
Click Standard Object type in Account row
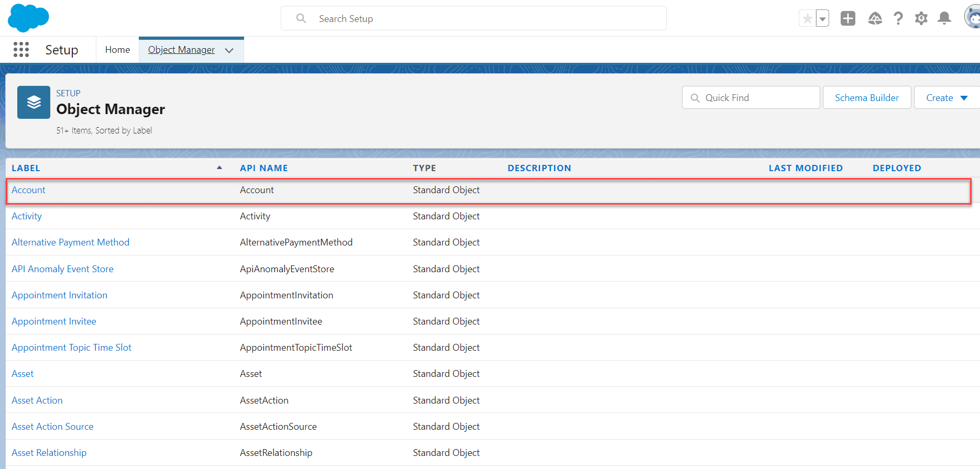point(446,190)
